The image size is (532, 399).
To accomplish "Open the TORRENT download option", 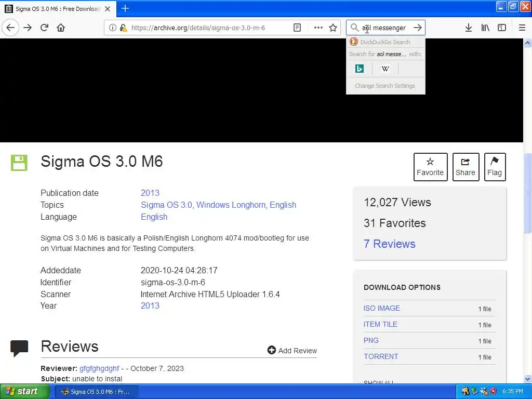I will (x=381, y=356).
